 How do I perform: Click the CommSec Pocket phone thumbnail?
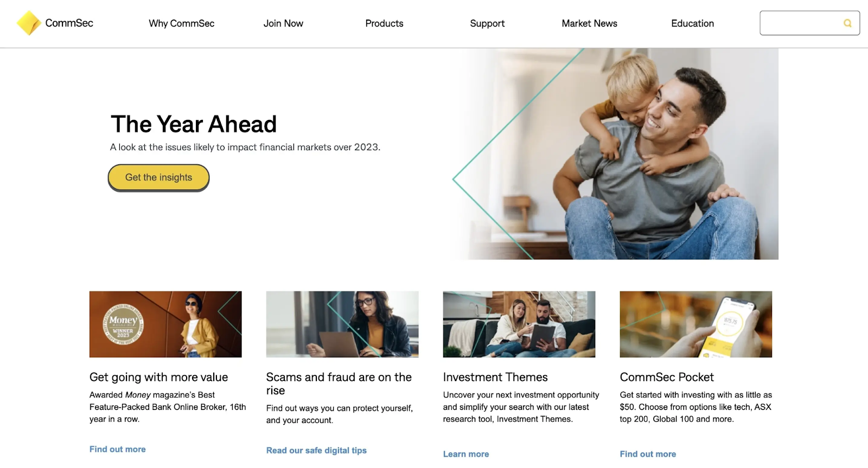click(696, 324)
